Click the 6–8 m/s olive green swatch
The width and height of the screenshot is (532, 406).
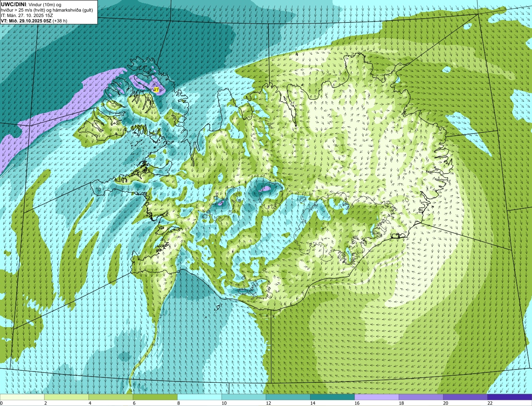[x=155, y=397]
